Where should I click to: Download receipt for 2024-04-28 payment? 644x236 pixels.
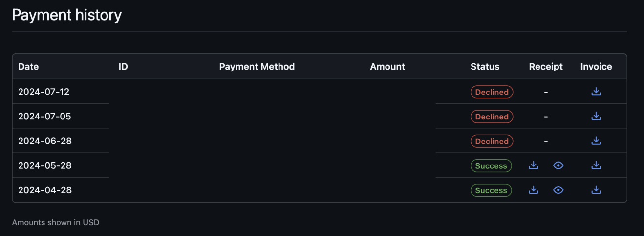[534, 190]
